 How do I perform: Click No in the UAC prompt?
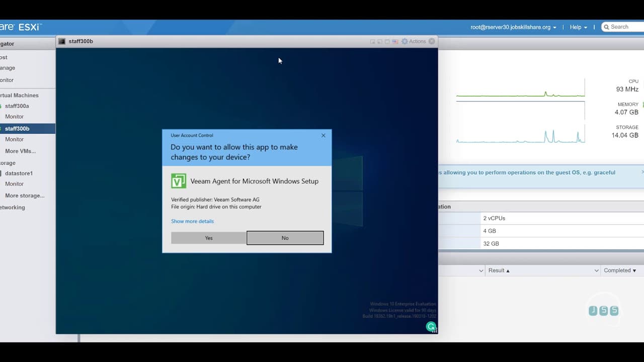[x=285, y=238]
